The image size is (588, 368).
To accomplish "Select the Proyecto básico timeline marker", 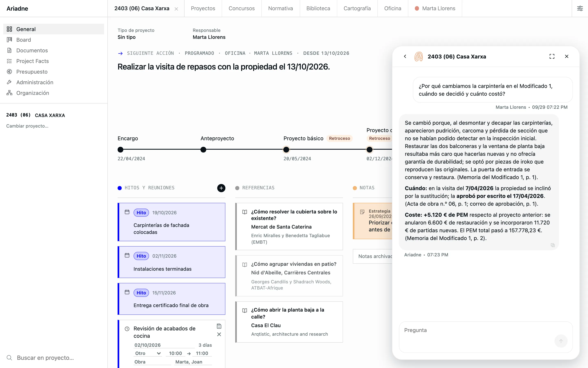I will point(286,149).
